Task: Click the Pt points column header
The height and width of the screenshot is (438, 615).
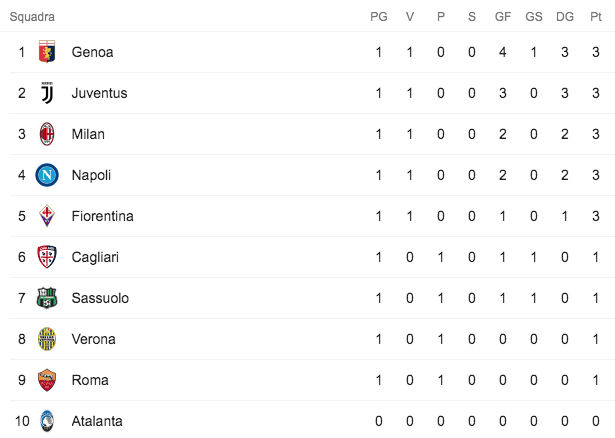Action: pos(595,17)
